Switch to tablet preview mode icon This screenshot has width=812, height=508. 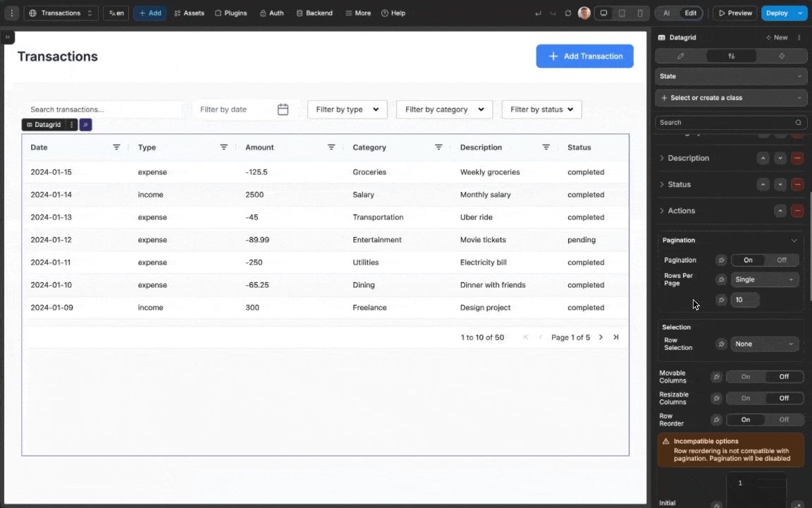(621, 13)
